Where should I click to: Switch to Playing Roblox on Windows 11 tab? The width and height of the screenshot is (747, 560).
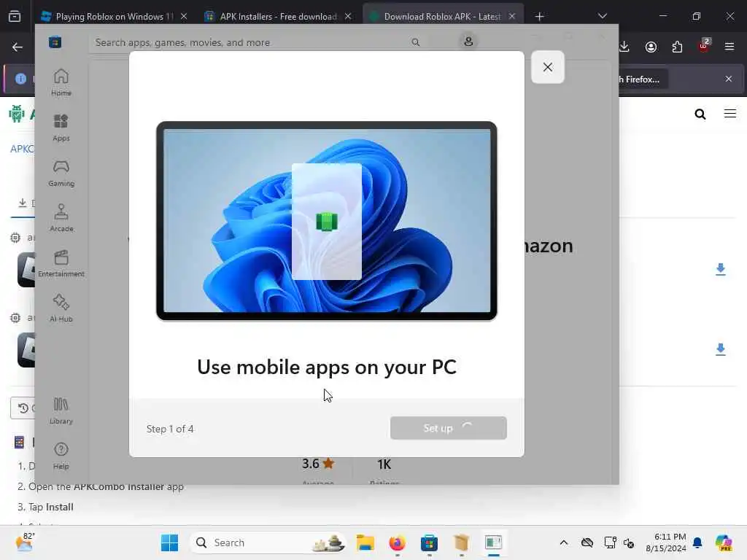click(x=115, y=17)
